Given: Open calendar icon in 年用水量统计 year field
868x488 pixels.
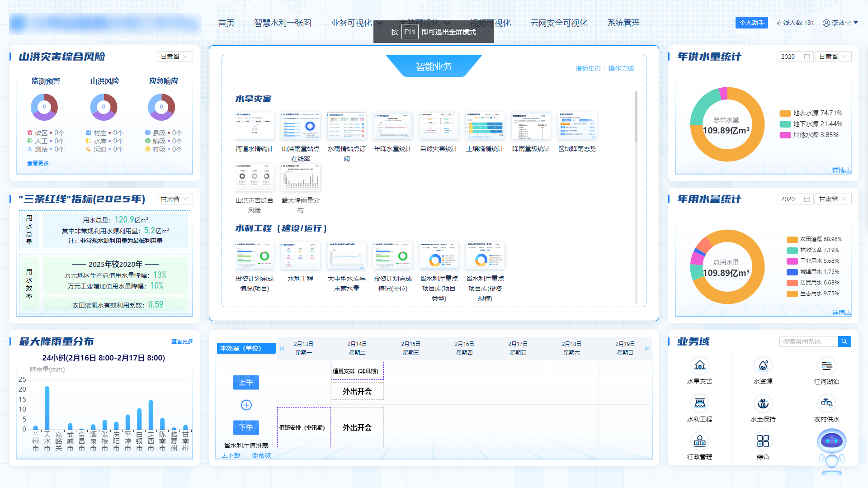Looking at the screenshot, I should point(807,199).
